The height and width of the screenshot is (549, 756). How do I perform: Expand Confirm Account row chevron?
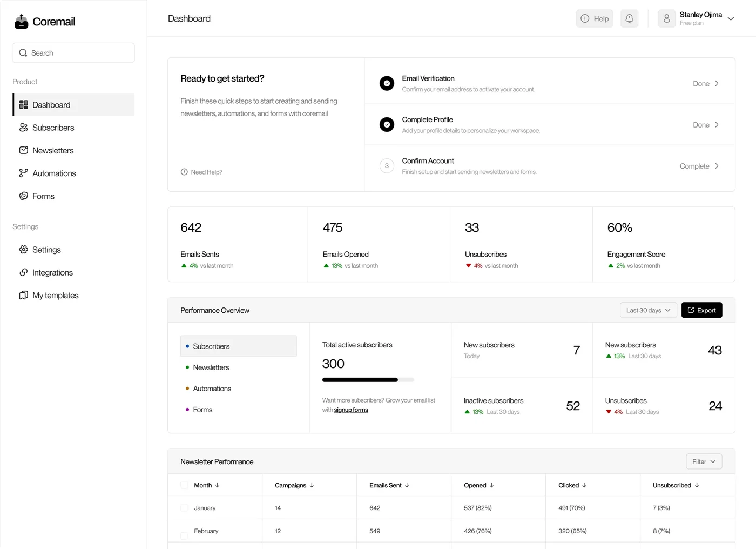717,166
